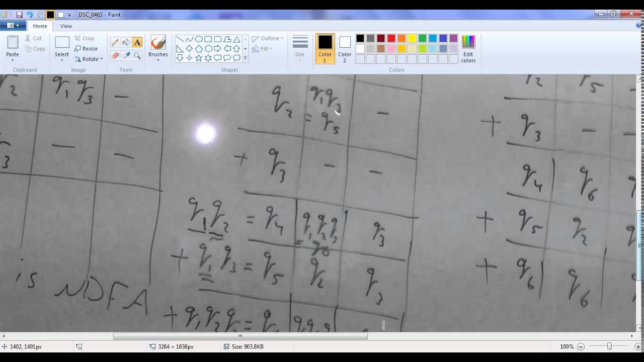Choose the Rounded rectangle shape

(x=218, y=39)
